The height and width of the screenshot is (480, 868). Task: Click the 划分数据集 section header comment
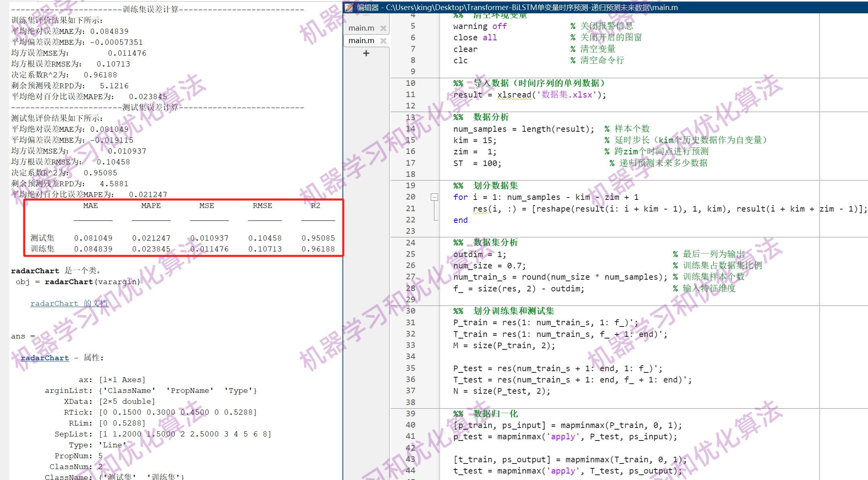pyautogui.click(x=495, y=186)
